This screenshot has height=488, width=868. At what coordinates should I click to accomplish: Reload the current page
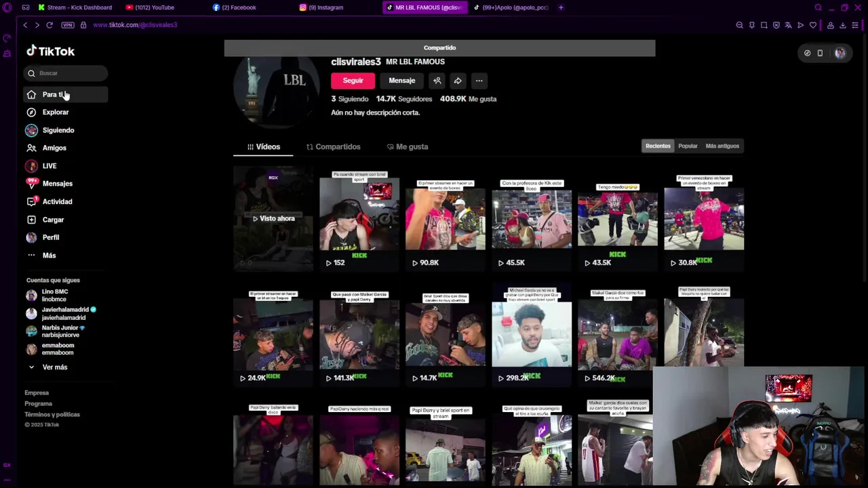tap(50, 25)
